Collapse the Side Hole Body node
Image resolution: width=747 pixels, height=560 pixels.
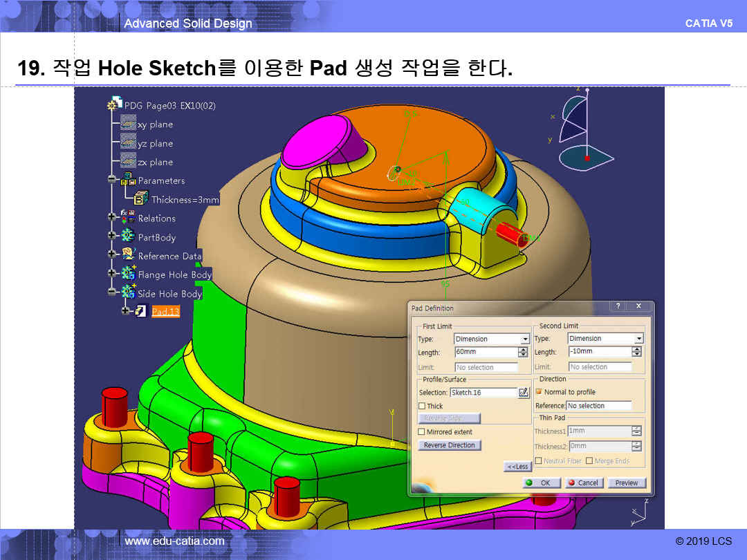tap(111, 292)
